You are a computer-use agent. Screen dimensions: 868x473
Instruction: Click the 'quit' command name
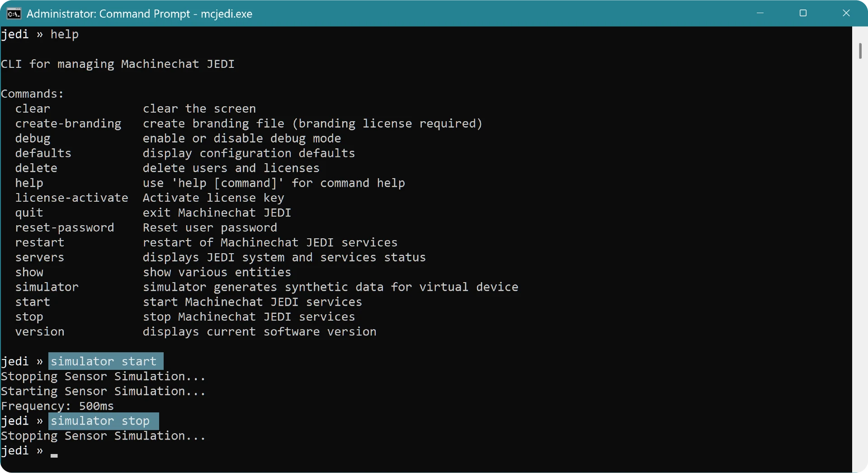[x=29, y=213]
